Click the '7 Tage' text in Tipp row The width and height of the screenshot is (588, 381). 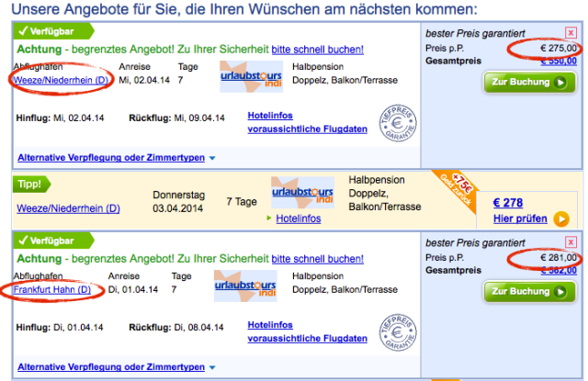click(242, 202)
